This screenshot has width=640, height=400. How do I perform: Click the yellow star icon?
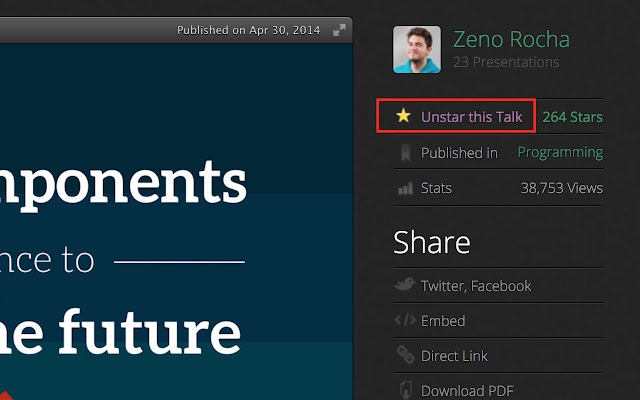pos(403,116)
